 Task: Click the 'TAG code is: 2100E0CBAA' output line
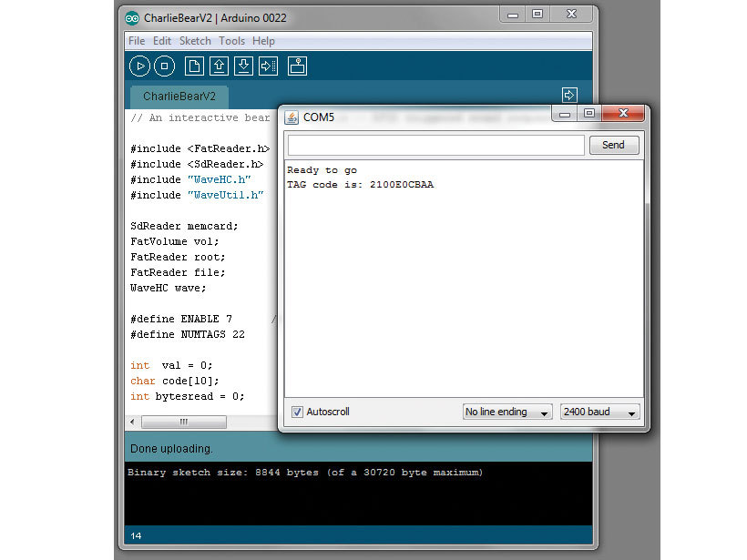coord(360,185)
